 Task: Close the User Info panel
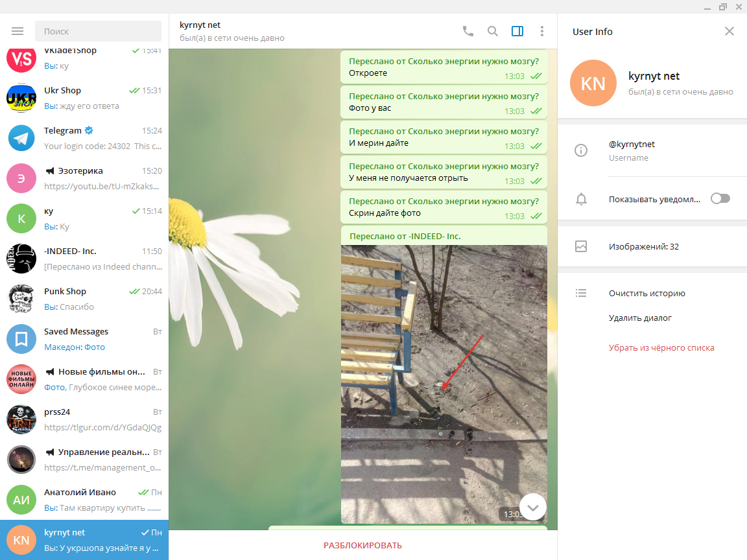(x=729, y=31)
